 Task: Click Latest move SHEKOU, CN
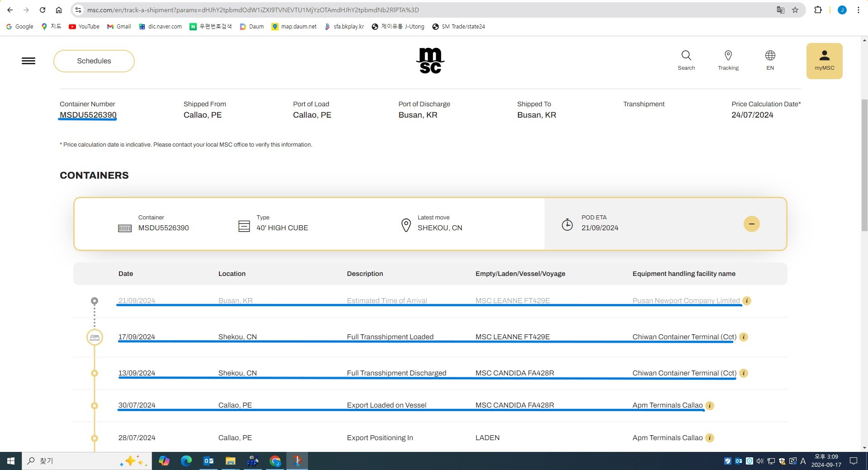[x=440, y=228]
